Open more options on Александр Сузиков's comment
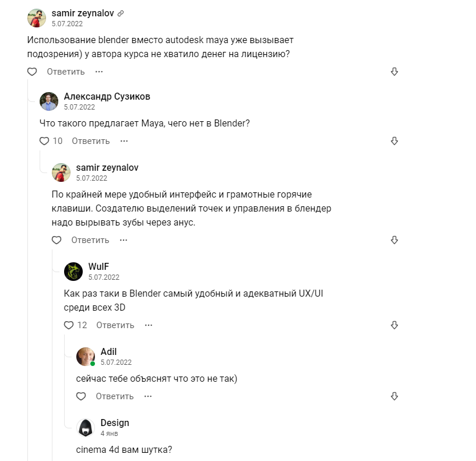Viewport: 476px width, 461px height. [124, 141]
